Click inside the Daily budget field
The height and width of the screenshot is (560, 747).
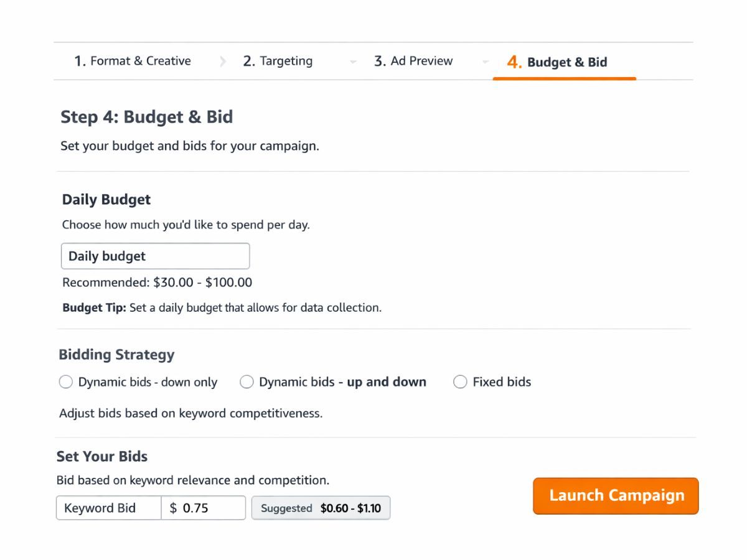click(155, 256)
